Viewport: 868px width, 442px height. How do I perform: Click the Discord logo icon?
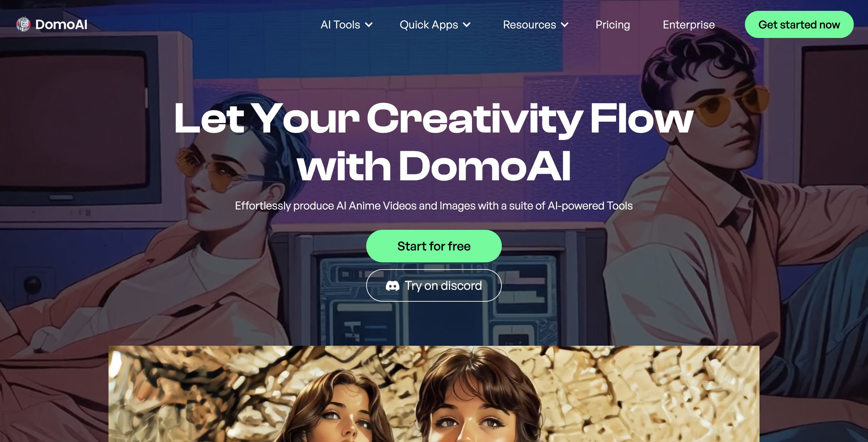click(x=392, y=286)
